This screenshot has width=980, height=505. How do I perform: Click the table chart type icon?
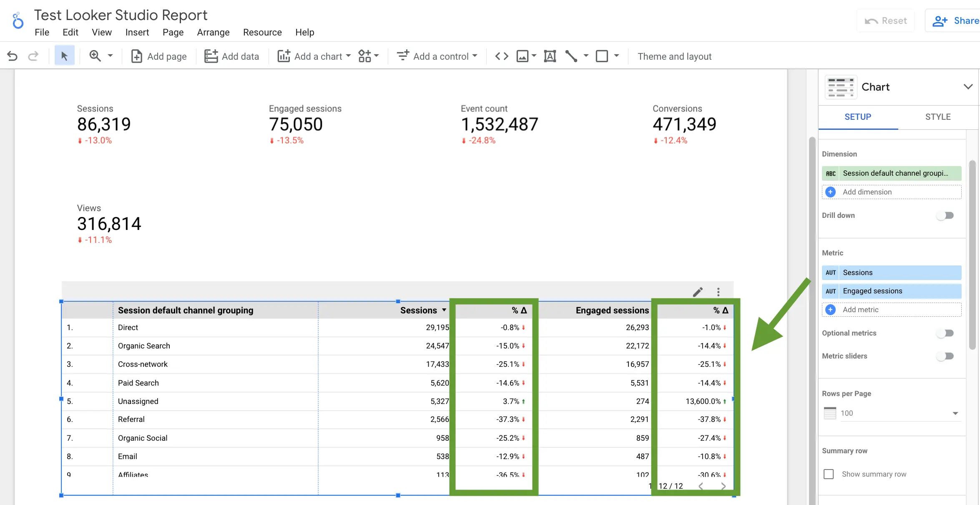pos(841,87)
